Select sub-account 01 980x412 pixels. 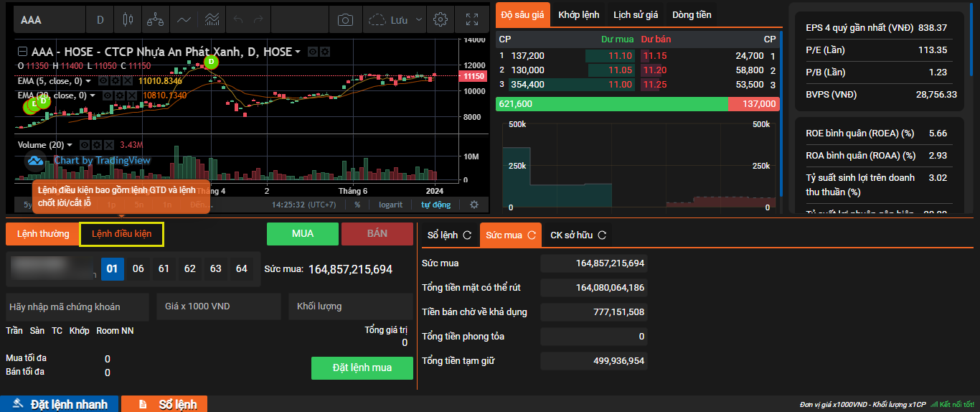(x=112, y=268)
